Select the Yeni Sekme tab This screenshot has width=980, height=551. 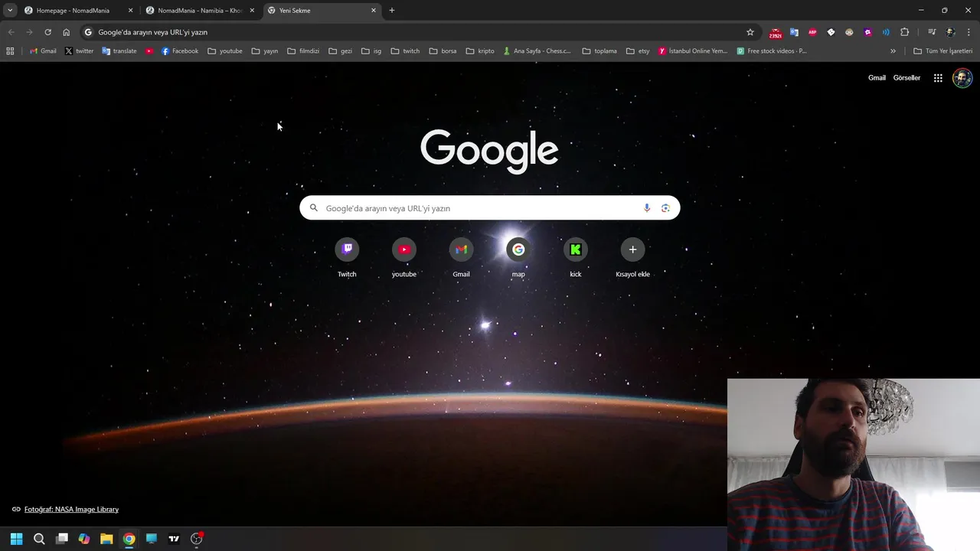click(322, 11)
